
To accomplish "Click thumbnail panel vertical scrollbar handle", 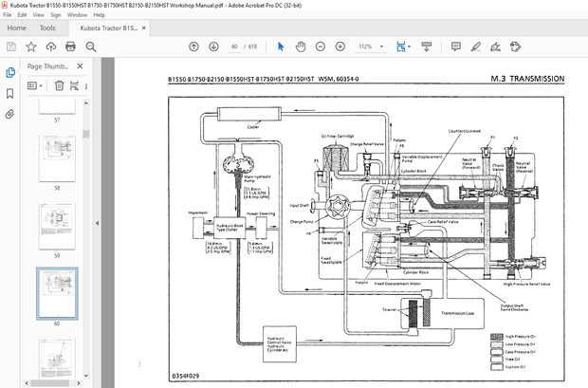I will (x=86, y=134).
